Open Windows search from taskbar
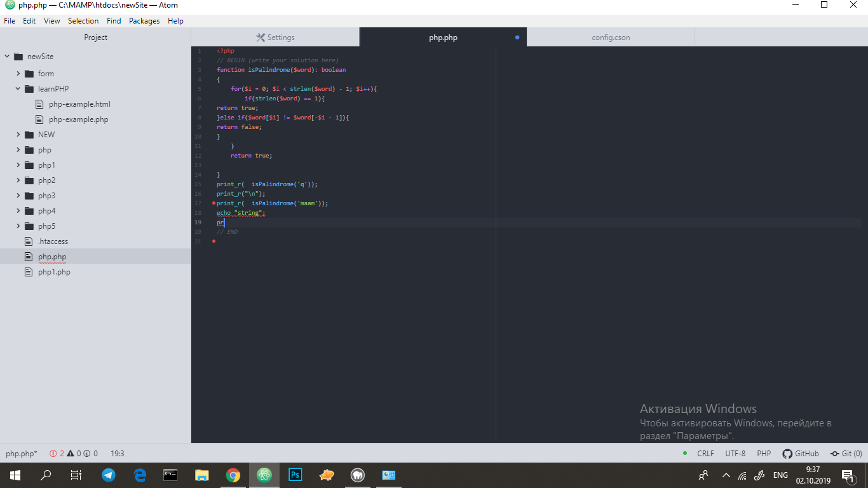Image resolution: width=868 pixels, height=488 pixels. click(x=46, y=475)
